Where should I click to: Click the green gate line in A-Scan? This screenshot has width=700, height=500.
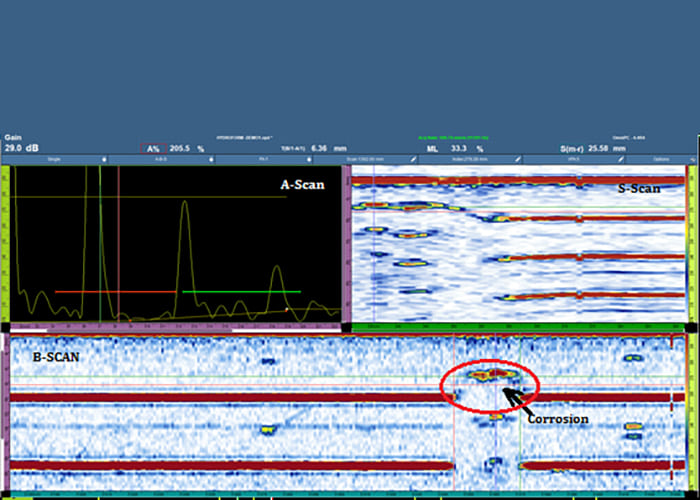241,292
